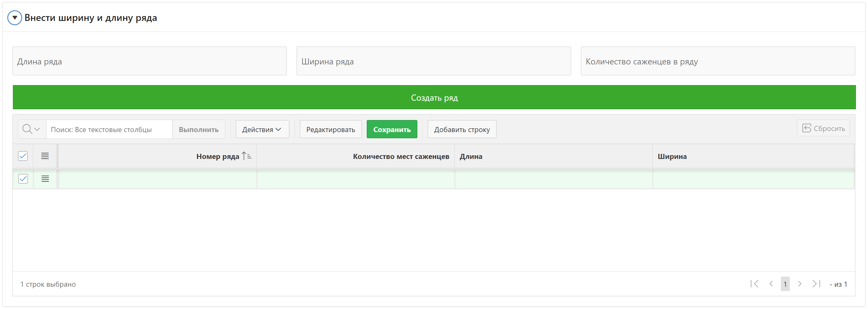The width and height of the screenshot is (868, 309).
Task: Click the Ширина column header
Action: pos(672,157)
